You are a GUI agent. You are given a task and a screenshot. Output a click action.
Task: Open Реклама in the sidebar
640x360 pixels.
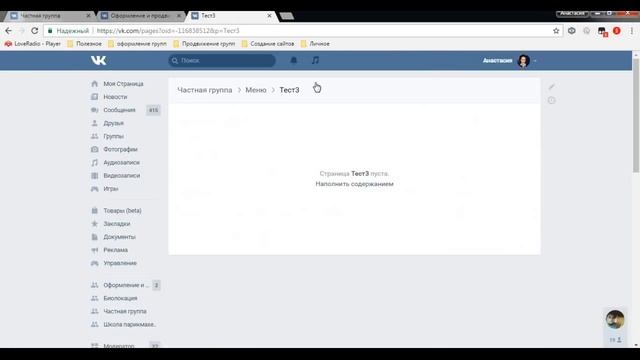pos(116,250)
